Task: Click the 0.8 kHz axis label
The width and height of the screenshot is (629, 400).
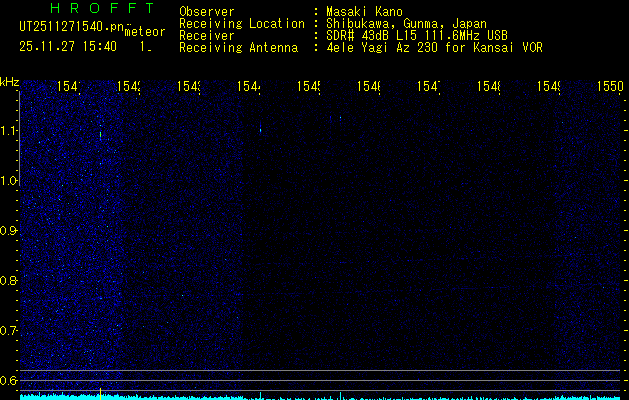Action: pyautogui.click(x=8, y=280)
